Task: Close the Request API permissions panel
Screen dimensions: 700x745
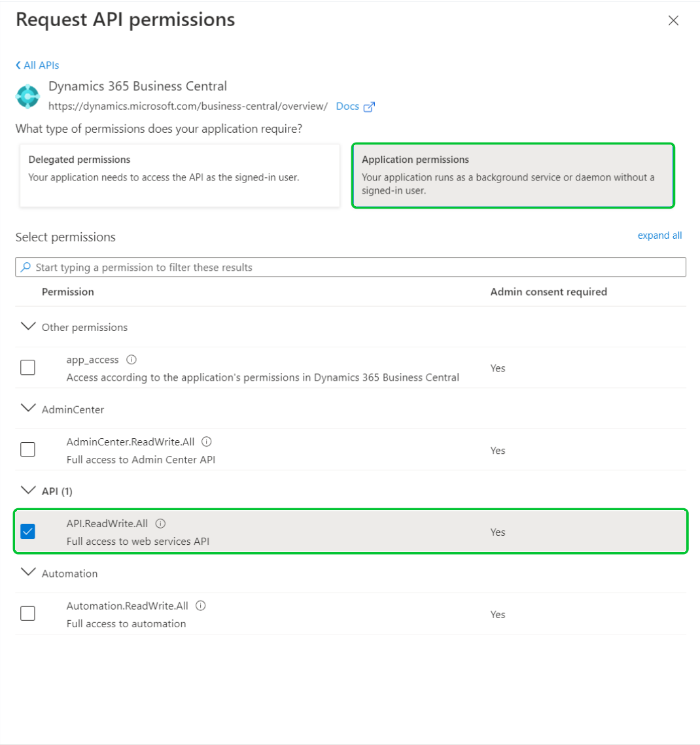Action: point(673,20)
